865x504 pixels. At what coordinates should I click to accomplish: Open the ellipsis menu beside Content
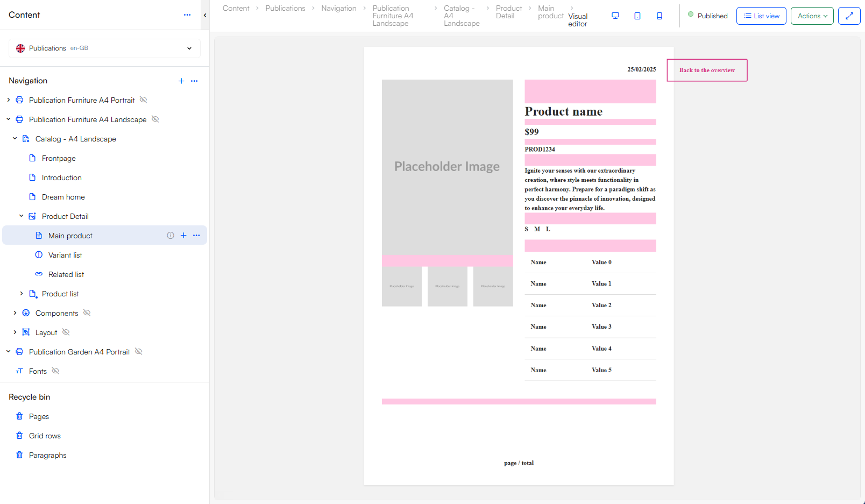[x=187, y=15]
